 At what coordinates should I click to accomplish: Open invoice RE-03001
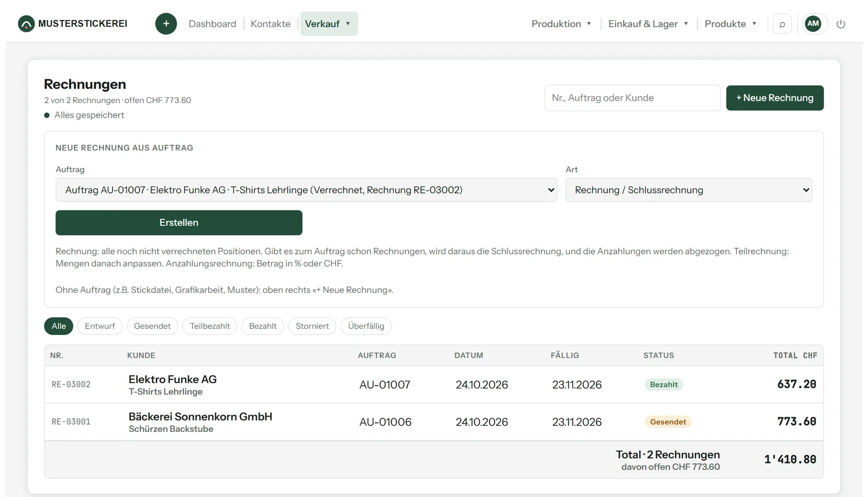click(71, 422)
